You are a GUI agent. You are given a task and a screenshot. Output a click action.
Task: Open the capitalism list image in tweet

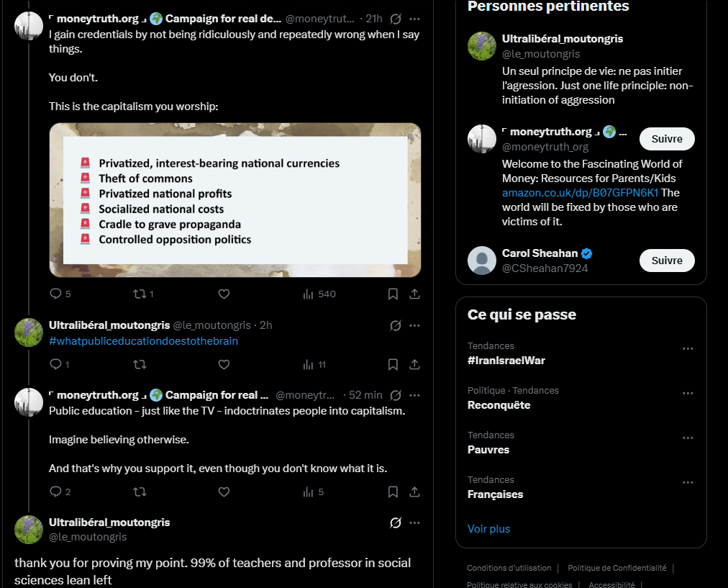tap(235, 200)
